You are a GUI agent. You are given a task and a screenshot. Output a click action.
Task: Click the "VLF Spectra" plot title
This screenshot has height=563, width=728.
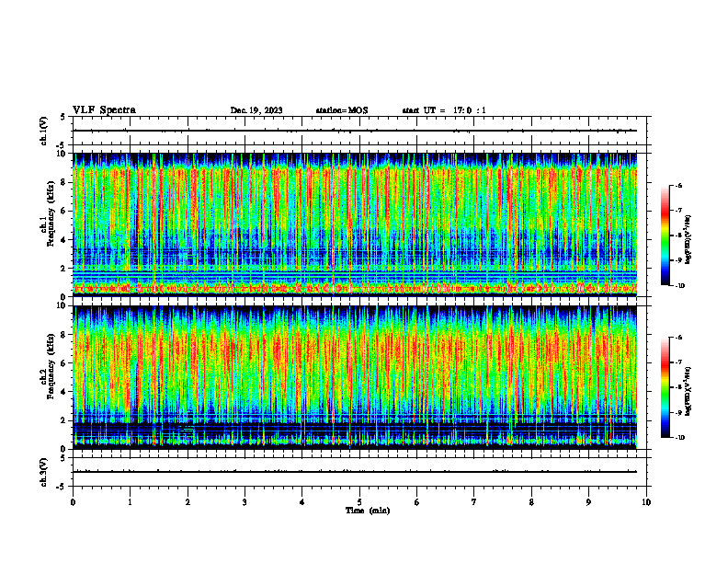click(x=104, y=110)
